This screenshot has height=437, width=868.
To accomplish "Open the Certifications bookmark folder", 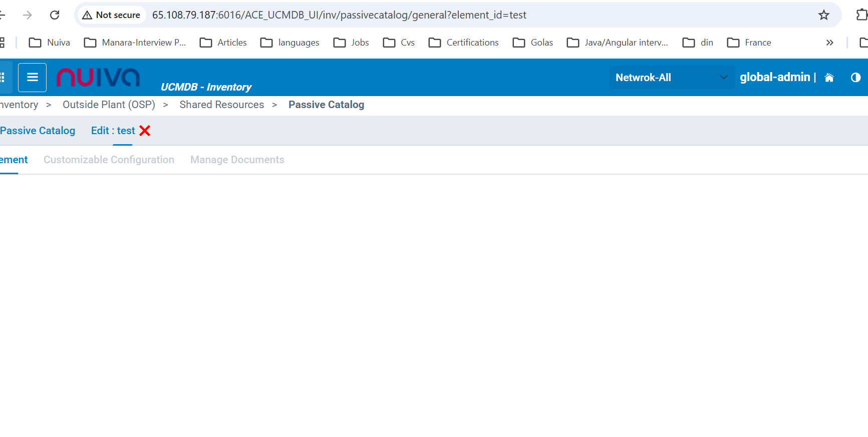I will click(463, 43).
